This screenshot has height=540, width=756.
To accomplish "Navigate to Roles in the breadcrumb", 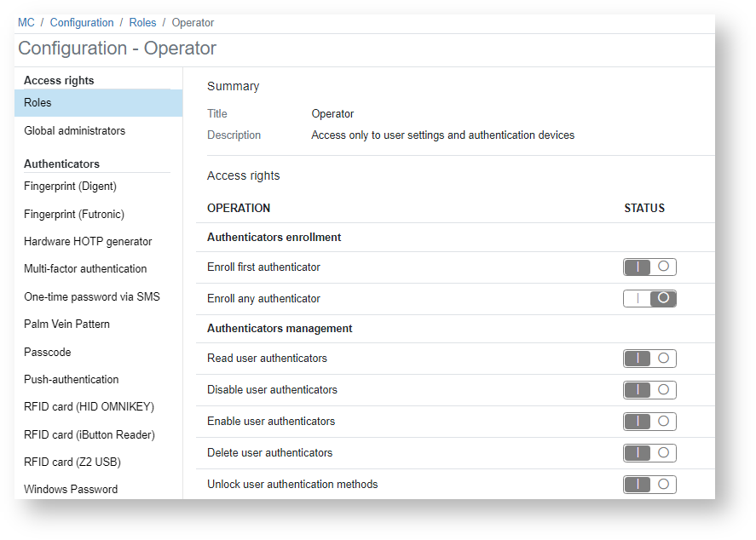I will tap(142, 23).
